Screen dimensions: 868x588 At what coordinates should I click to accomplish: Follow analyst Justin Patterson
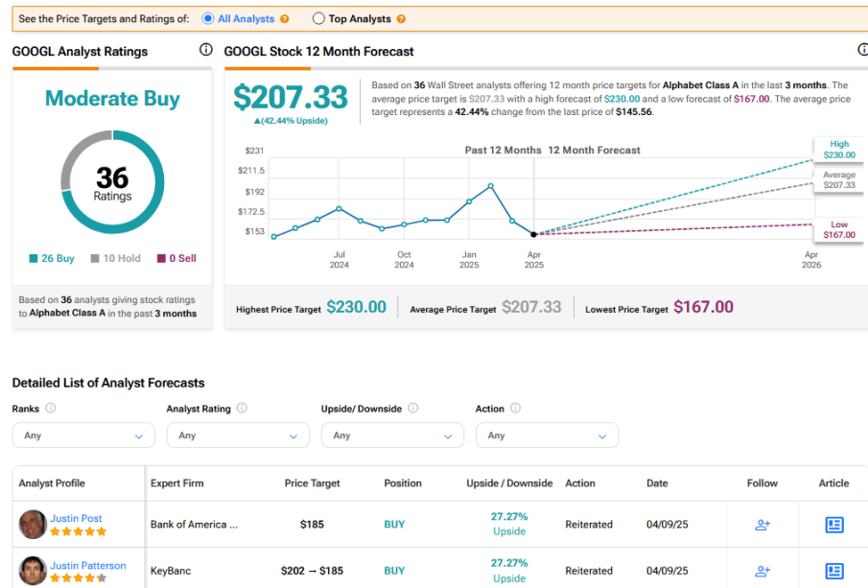(762, 571)
